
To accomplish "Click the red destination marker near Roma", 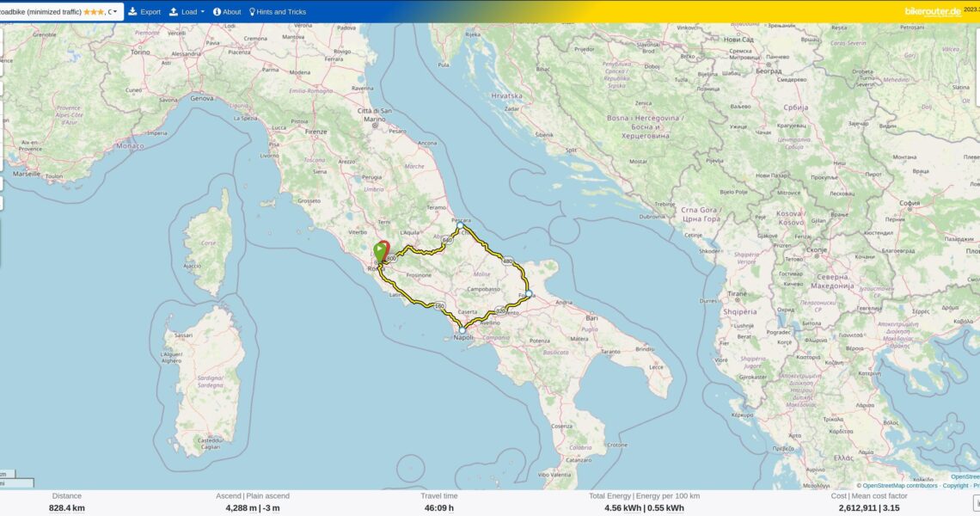I will click(385, 247).
